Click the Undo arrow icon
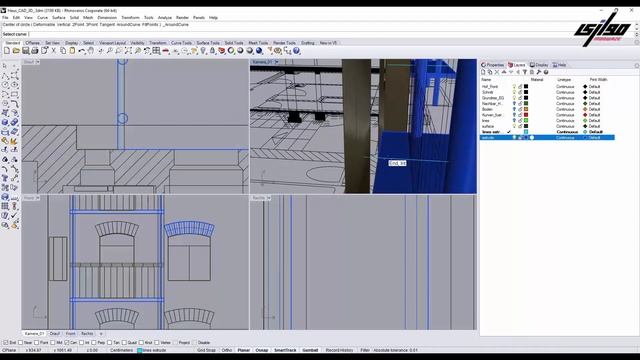The image size is (640, 360). pyautogui.click(x=82, y=51)
